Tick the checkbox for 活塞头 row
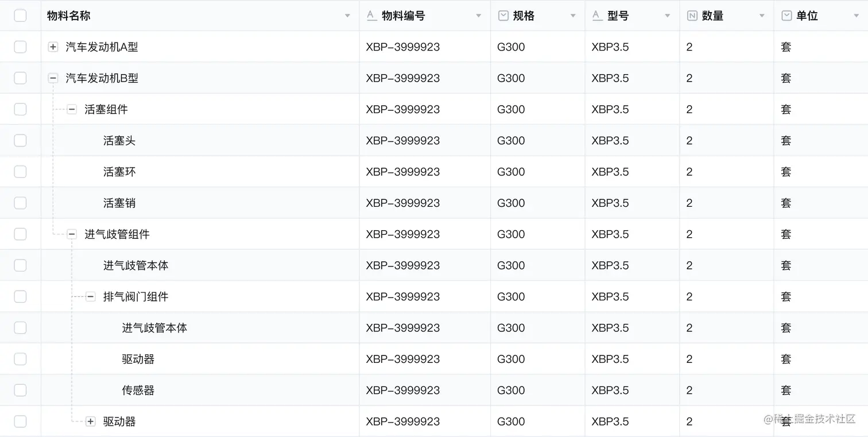This screenshot has height=437, width=868. [20, 141]
